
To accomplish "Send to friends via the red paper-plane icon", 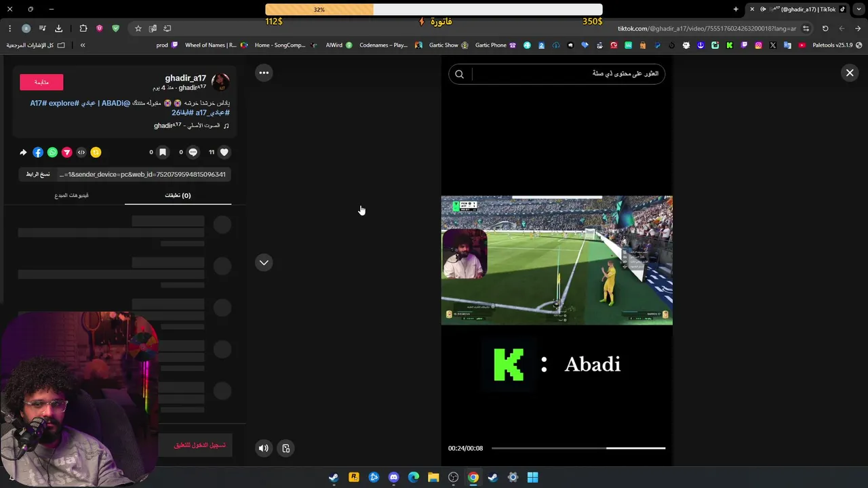I will pos(66,152).
